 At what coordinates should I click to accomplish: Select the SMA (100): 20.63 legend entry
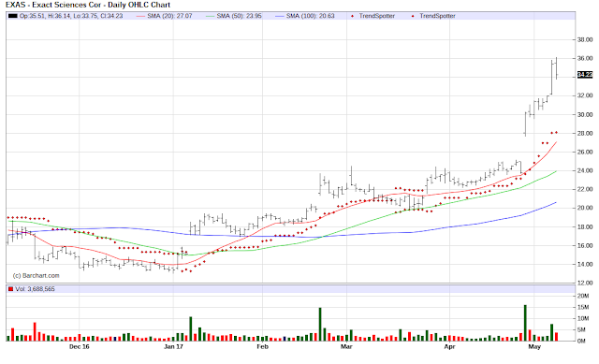(305, 16)
